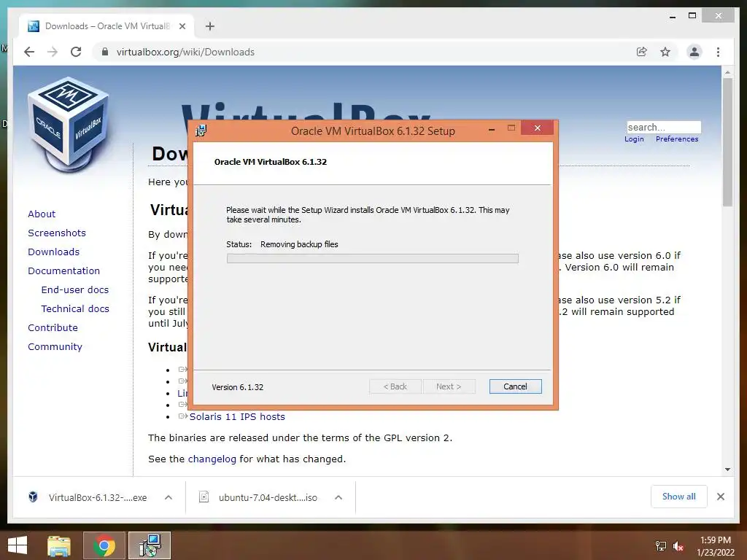Click the scrollbar down arrow
This screenshot has height=560, width=747.
coord(727,470)
